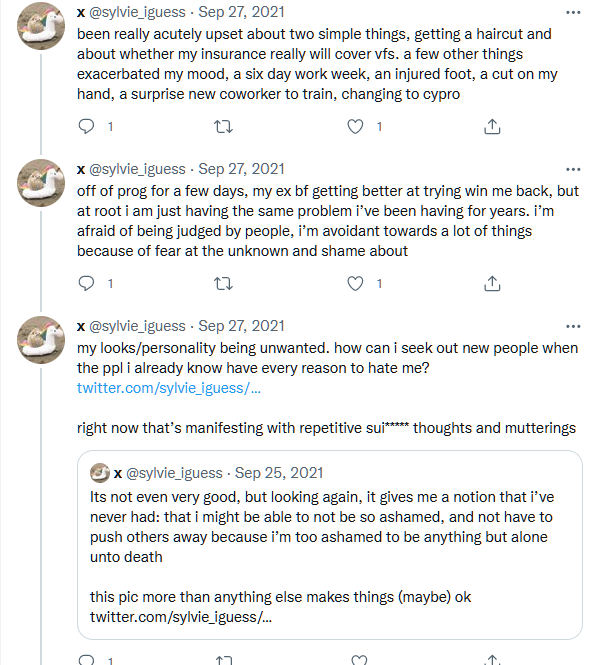Open the Sep 27, 2021 timestamp on second tweet
This screenshot has width=593, height=665.
click(x=241, y=169)
